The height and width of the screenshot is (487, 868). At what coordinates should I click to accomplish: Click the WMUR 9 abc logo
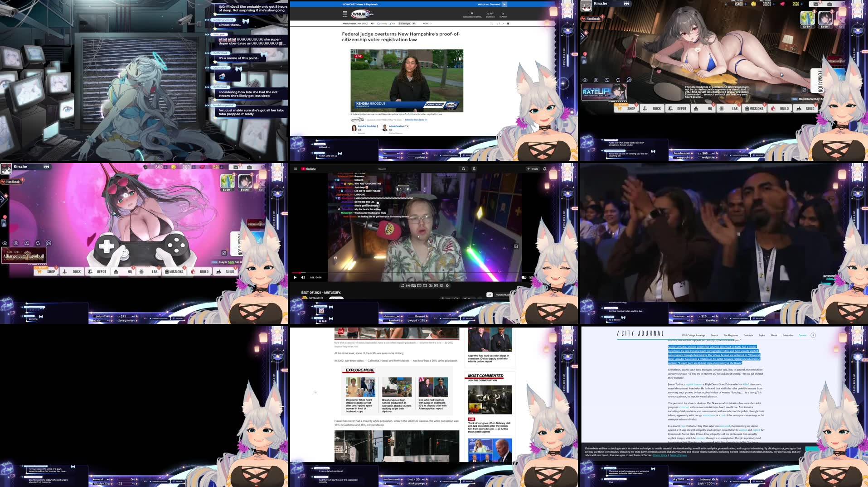pos(362,14)
